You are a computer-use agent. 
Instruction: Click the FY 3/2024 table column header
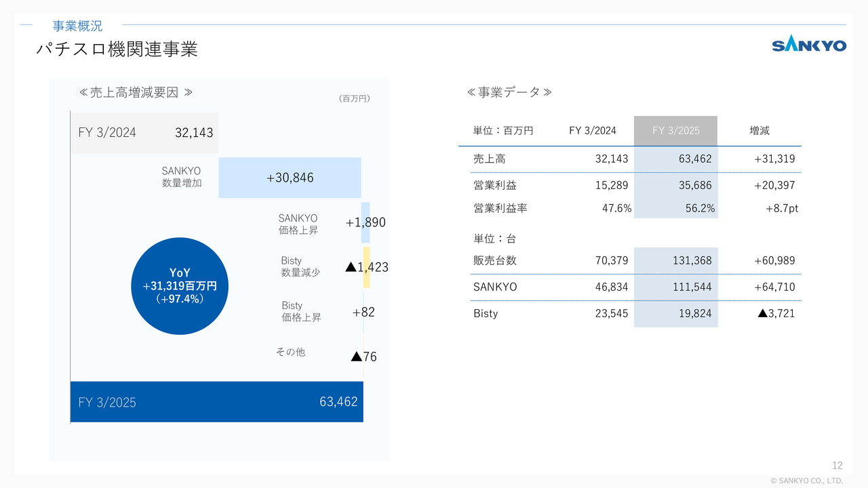pos(593,131)
